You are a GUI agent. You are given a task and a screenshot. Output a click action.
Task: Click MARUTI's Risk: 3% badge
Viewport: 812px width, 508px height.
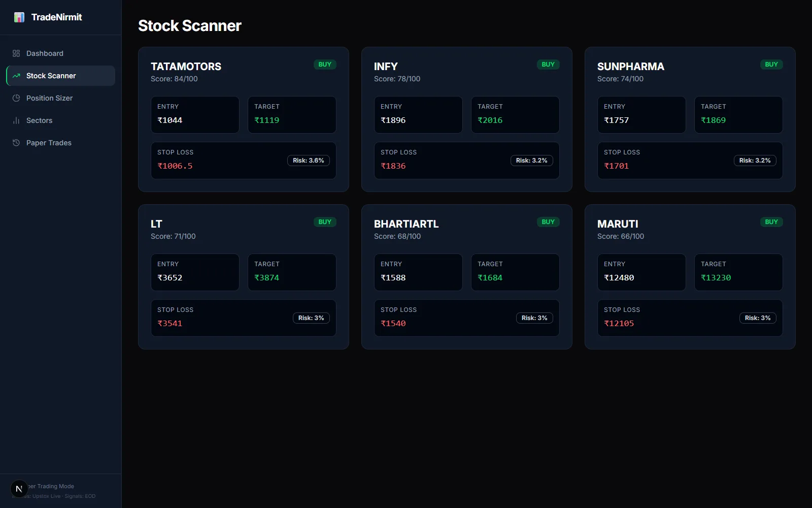pyautogui.click(x=758, y=318)
